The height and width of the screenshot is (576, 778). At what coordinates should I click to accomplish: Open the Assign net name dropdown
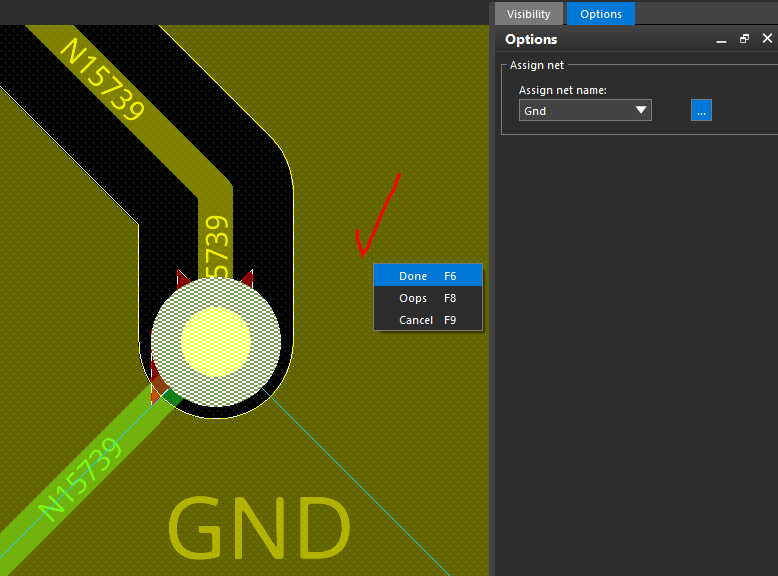(585, 110)
